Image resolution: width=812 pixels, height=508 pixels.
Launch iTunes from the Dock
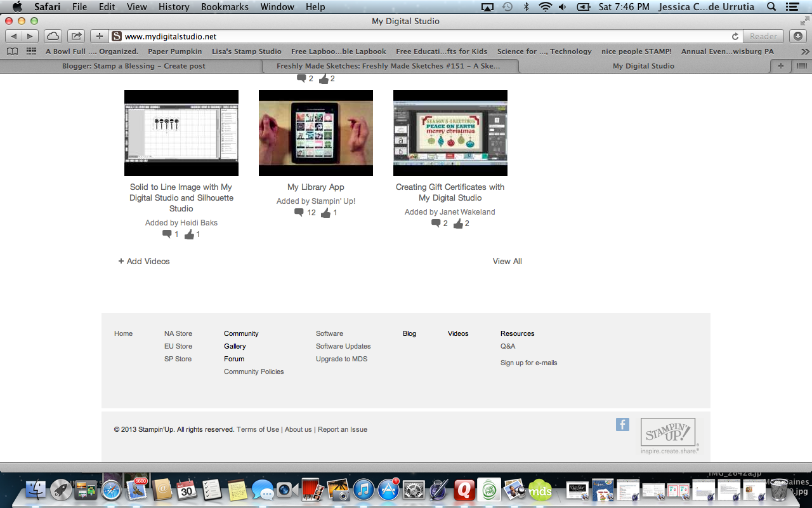click(363, 490)
